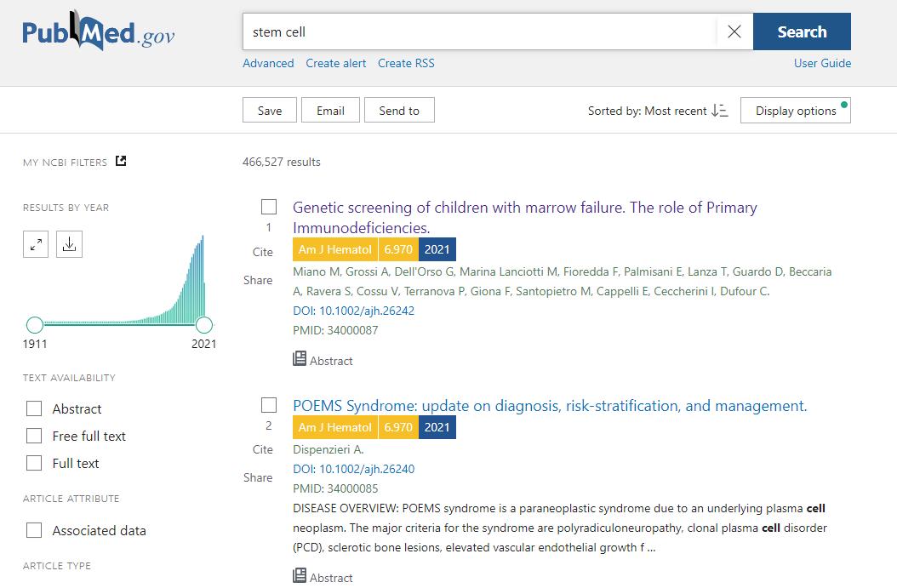This screenshot has width=897, height=588.
Task: Open Abstract icon for first result
Action: click(x=300, y=359)
